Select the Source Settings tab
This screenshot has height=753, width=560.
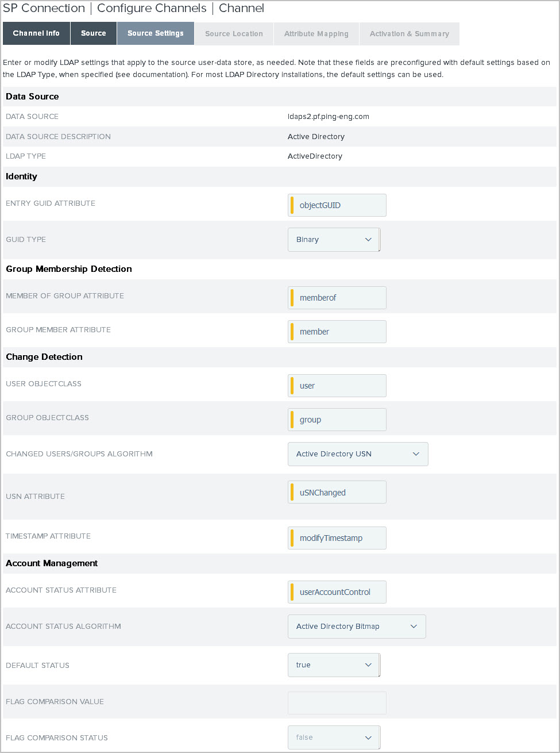click(x=155, y=33)
